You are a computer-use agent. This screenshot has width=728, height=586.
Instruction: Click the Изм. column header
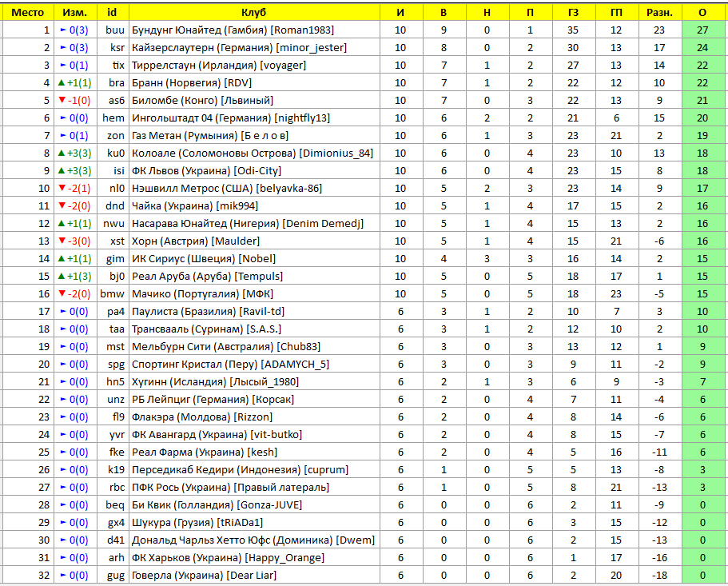pyautogui.click(x=75, y=13)
